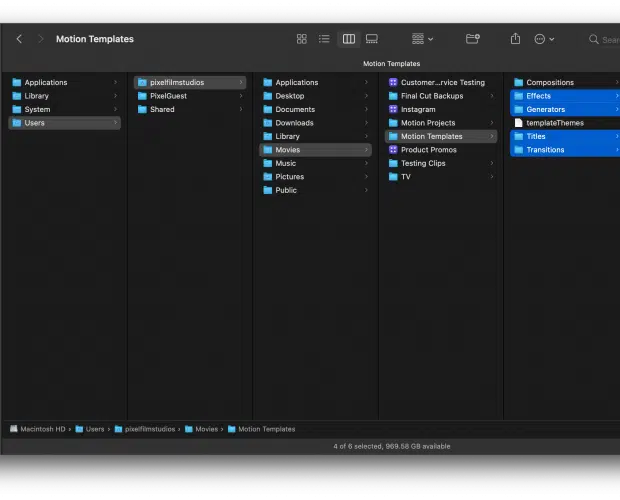
Task: Select the Desktop folder
Action: [x=316, y=96]
